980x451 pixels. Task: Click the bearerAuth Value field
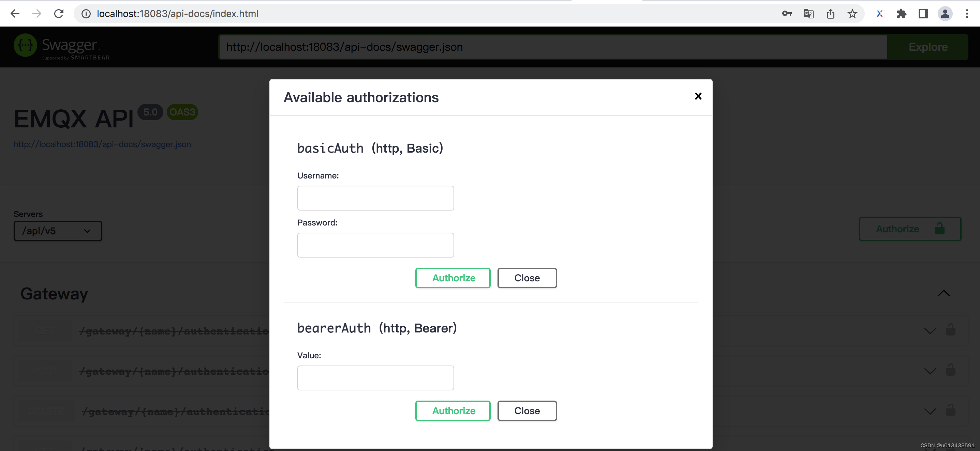[375, 378]
